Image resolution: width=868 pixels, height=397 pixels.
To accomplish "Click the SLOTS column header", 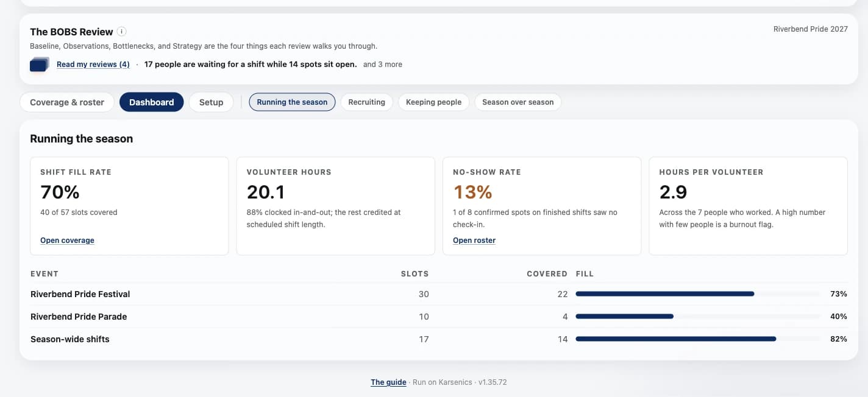I will (x=414, y=274).
